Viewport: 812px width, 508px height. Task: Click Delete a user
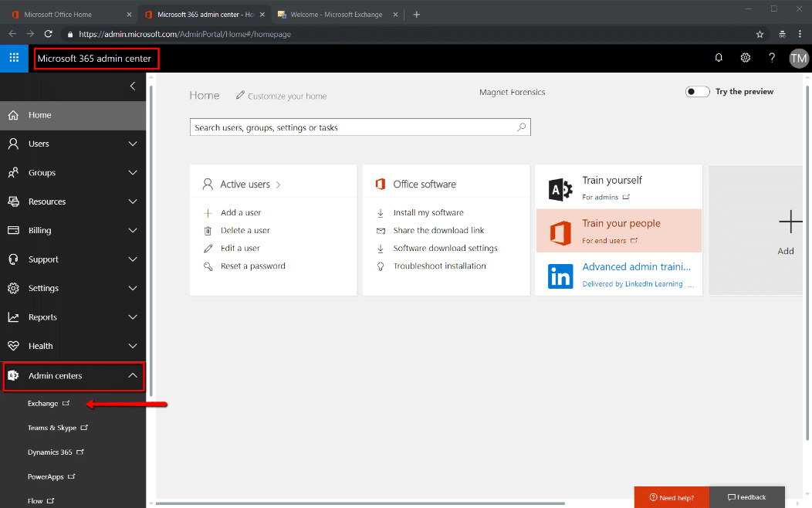point(245,230)
